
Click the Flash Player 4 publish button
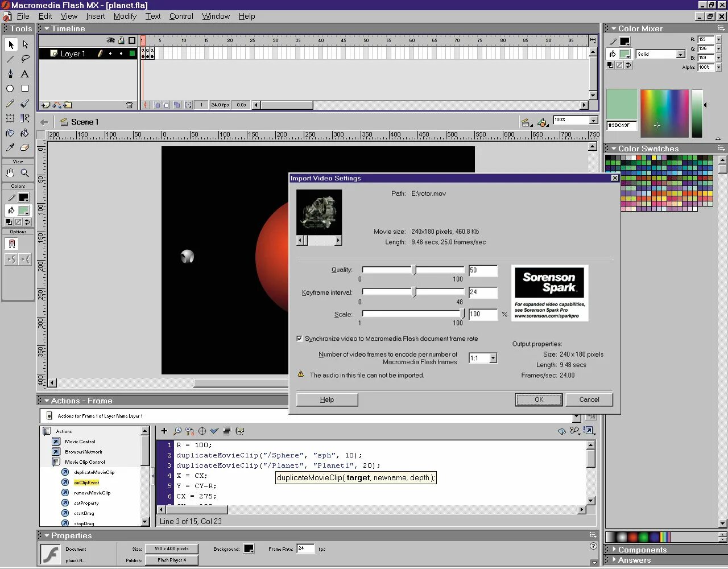tap(172, 560)
